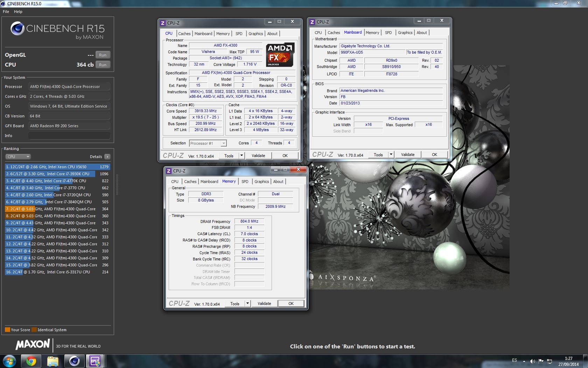Image resolution: width=588 pixels, height=368 pixels.
Task: Click the CPU-Z CPU window title icon
Action: tap(162, 23)
